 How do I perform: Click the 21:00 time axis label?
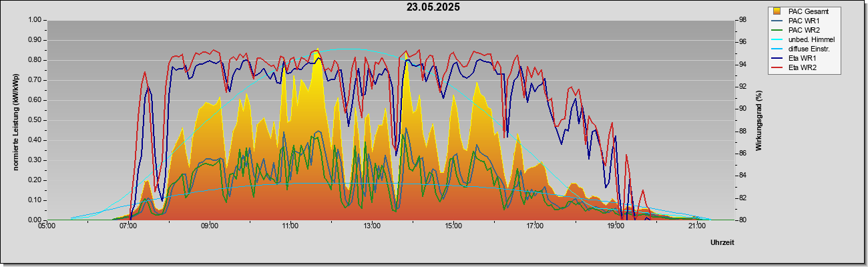tap(696, 227)
